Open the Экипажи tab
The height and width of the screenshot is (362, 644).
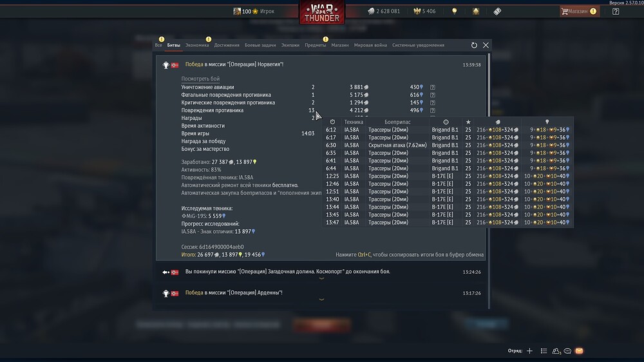click(290, 45)
